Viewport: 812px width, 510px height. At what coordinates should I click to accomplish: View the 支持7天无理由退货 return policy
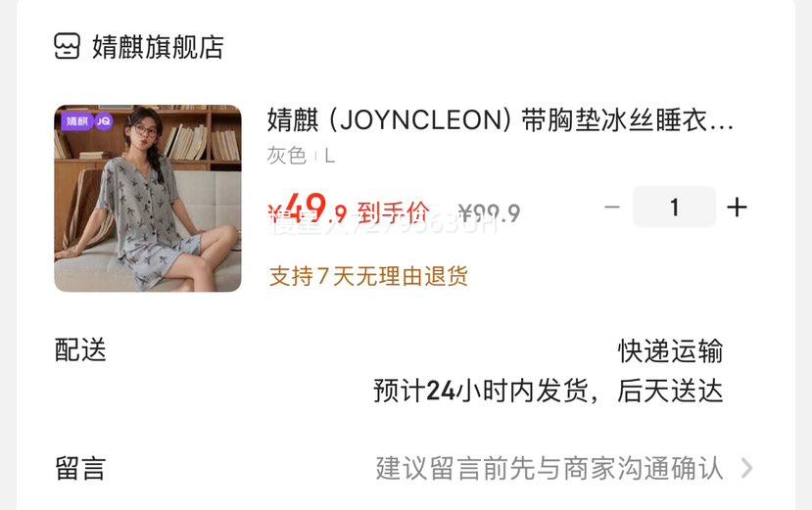point(368,276)
